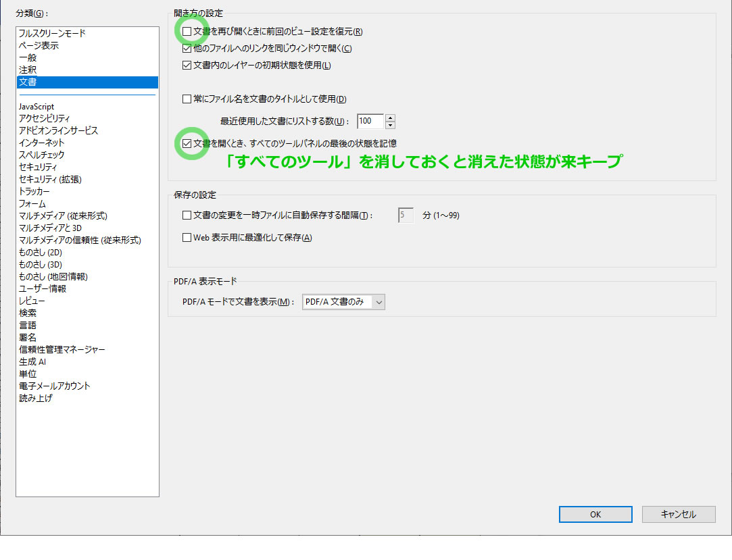Open the ページ表示 category

pyautogui.click(x=39, y=45)
